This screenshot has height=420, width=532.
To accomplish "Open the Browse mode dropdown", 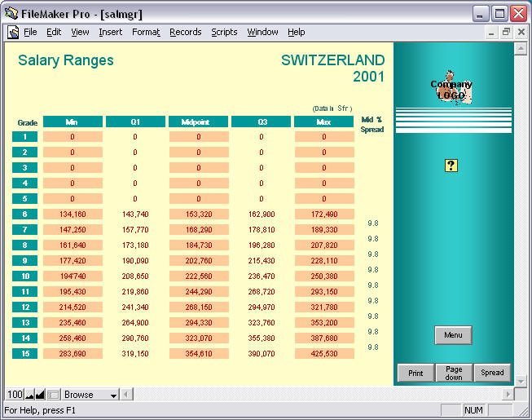I will (x=114, y=395).
